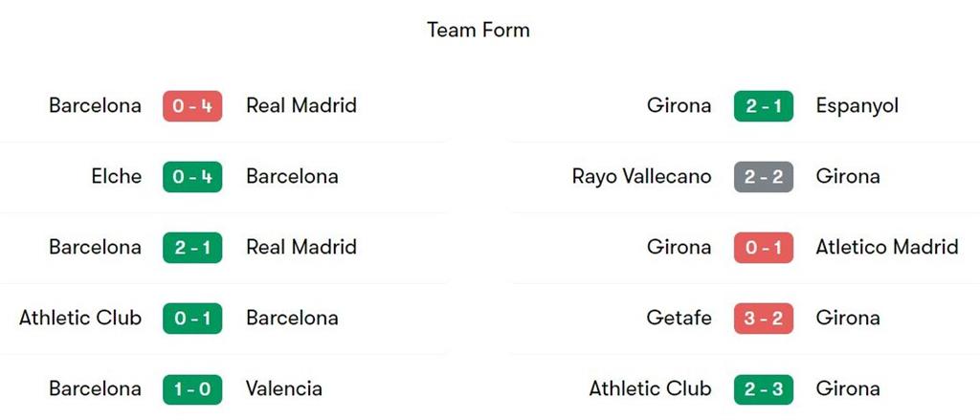Click the 3-2 Getafe vs Girona score badge
Screen dimensions: 980x420
coord(763,319)
